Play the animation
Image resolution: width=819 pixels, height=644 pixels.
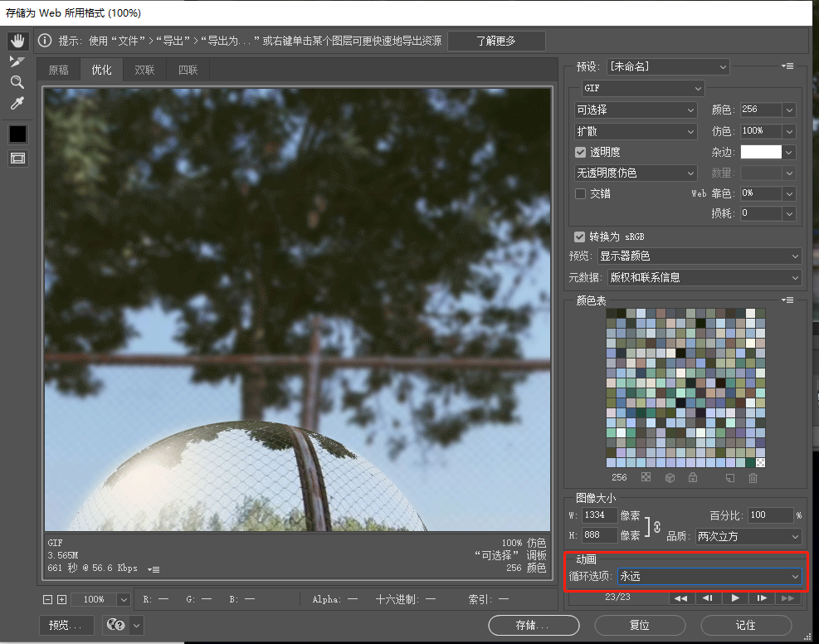735,598
